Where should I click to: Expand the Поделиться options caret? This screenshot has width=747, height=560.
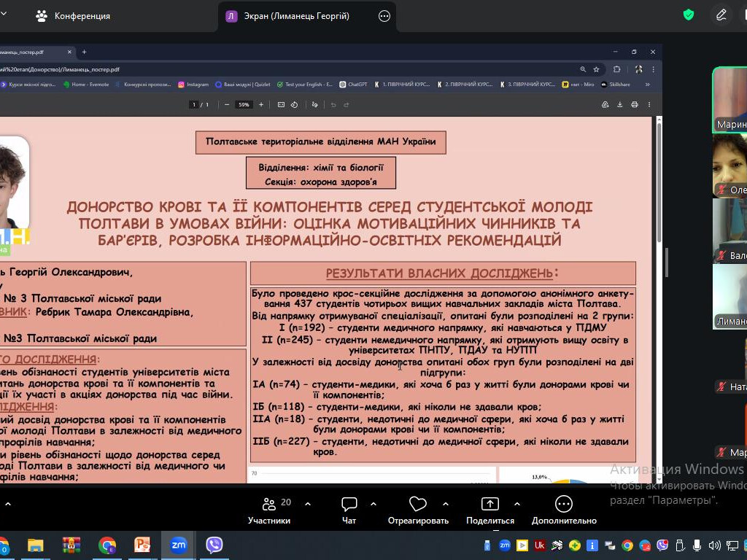(x=517, y=504)
